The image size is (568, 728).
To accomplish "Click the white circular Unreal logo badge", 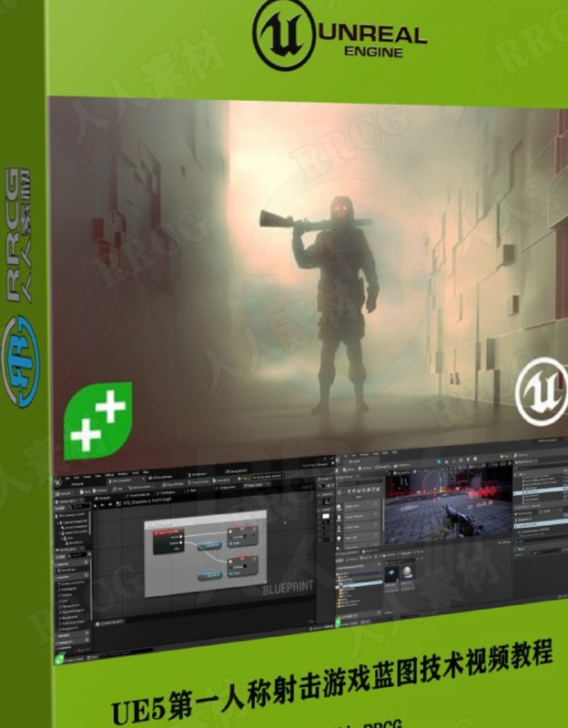I will pos(543,392).
